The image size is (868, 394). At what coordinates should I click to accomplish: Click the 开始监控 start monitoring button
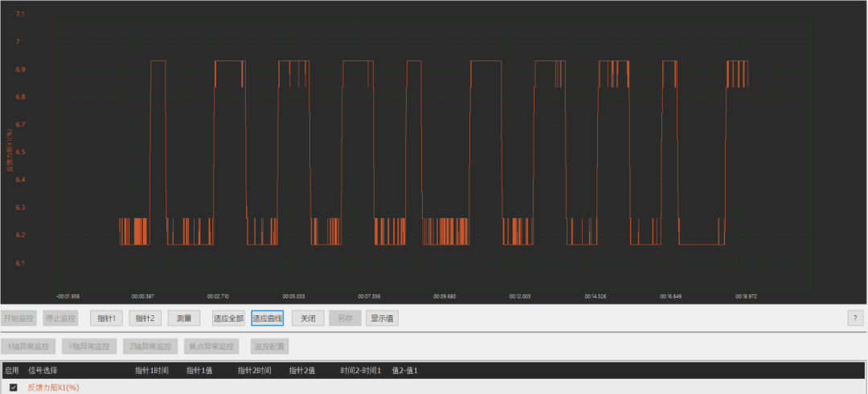point(18,318)
